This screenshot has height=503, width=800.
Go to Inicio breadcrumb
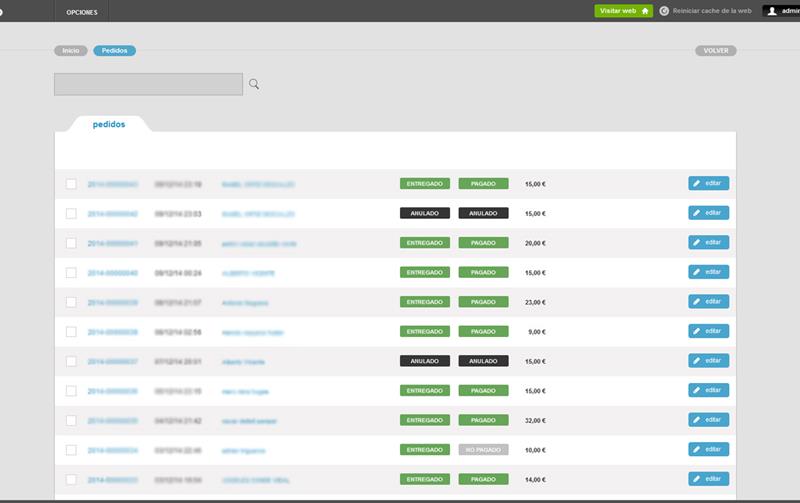coord(70,50)
